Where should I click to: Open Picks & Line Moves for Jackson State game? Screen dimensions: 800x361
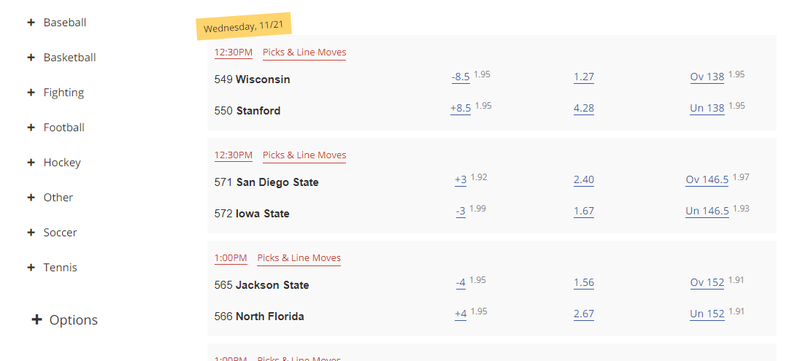(x=298, y=258)
